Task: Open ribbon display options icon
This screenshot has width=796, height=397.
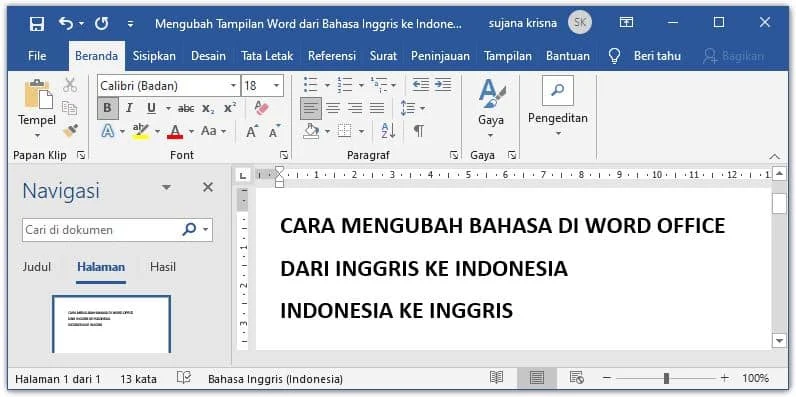Action: tap(626, 22)
